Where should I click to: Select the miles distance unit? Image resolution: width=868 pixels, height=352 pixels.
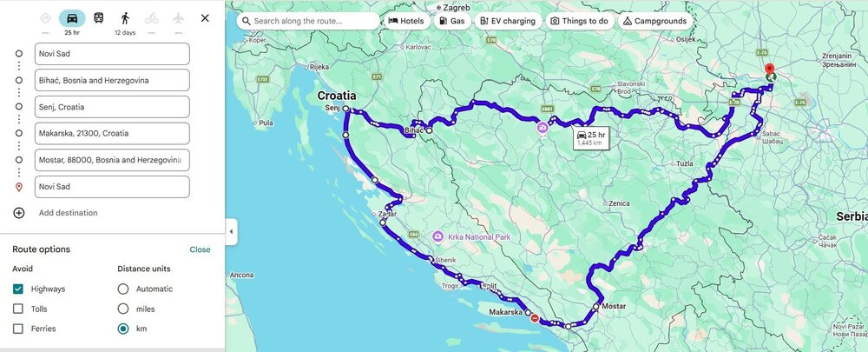tap(123, 309)
